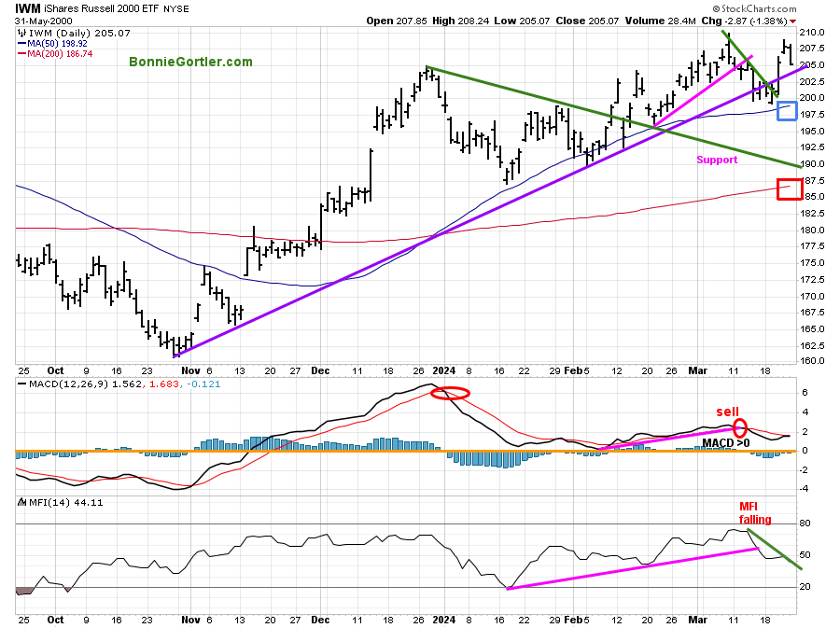Image resolution: width=840 pixels, height=628 pixels.
Task: Click the MA(200) 186.74 legend entry
Action: pos(60,54)
